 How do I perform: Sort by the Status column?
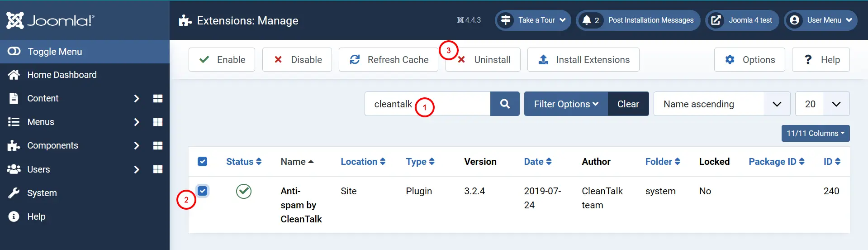pyautogui.click(x=244, y=161)
